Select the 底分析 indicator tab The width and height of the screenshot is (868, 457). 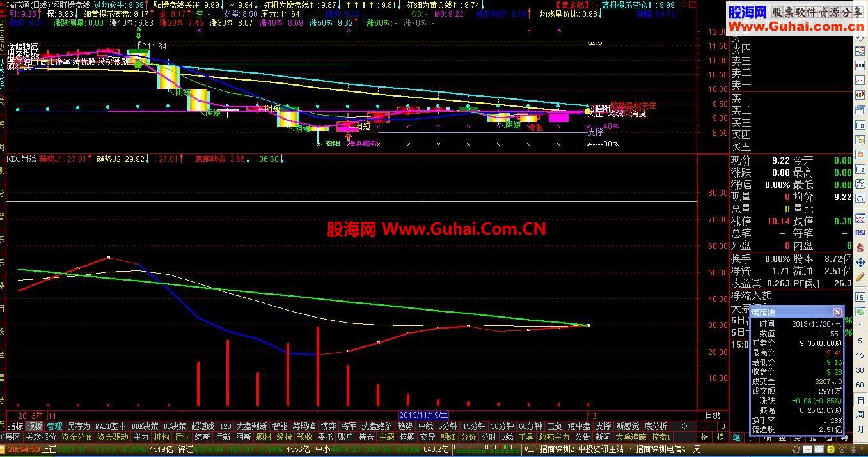pyautogui.click(x=656, y=426)
